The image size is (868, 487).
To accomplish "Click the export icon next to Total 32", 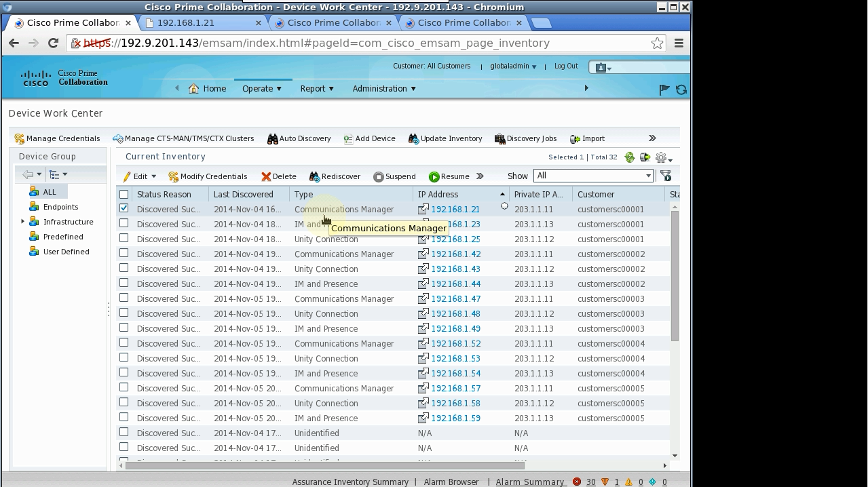I will (645, 157).
